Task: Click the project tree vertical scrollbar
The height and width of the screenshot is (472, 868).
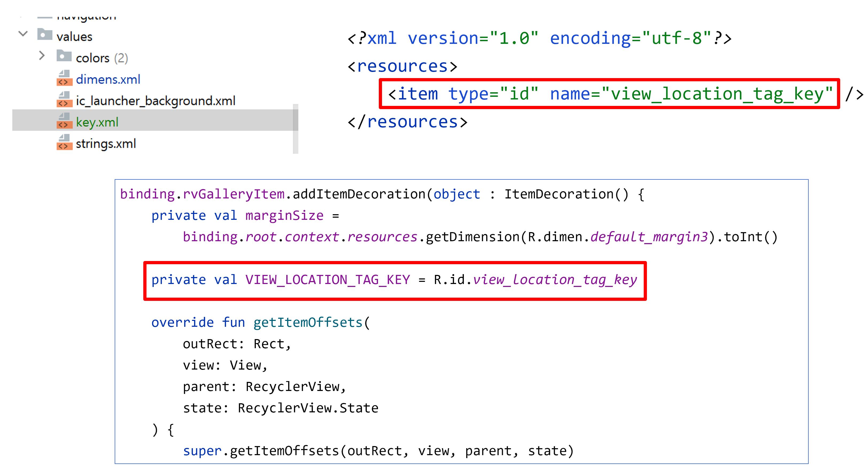Action: click(295, 129)
